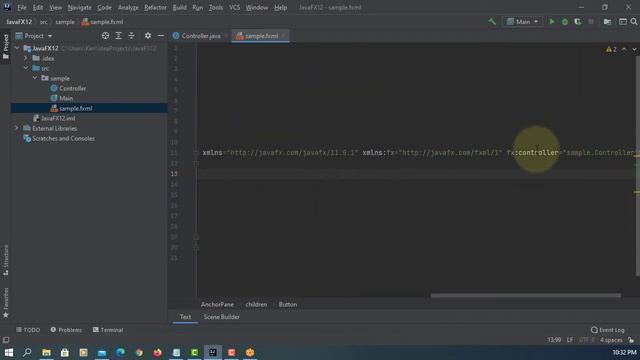The height and width of the screenshot is (360, 640).
Task: Go to previous highlighted error arrow
Action: pyautogui.click(x=624, y=49)
